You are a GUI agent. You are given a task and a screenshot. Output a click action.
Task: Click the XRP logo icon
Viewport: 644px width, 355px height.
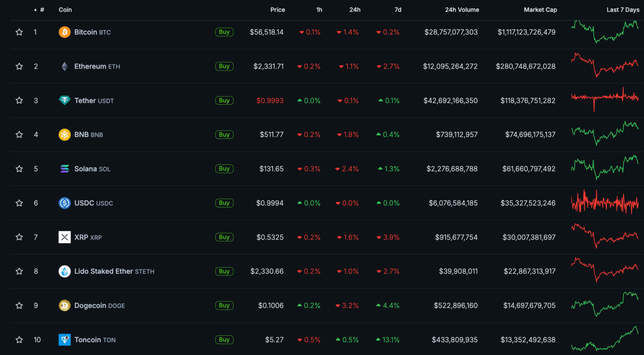64,237
